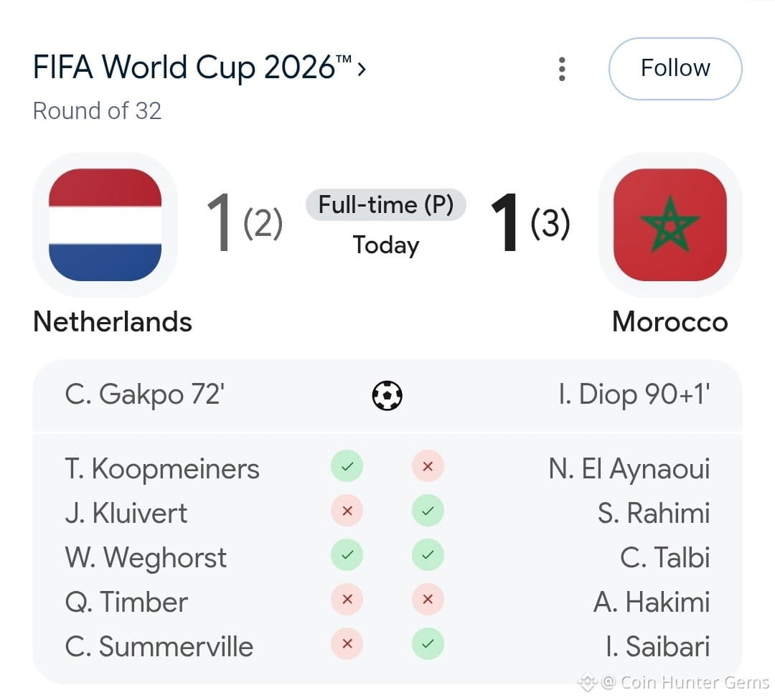
Task: Click Kluivert's red missed penalty icon
Action: click(347, 511)
